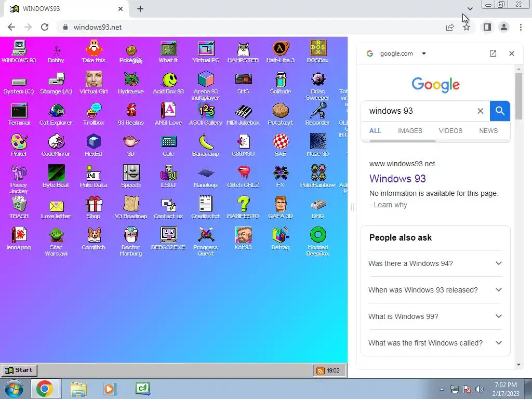Open the Modded BeepBox icon
Image resolution: width=532 pixels, height=399 pixels.
coord(318,242)
